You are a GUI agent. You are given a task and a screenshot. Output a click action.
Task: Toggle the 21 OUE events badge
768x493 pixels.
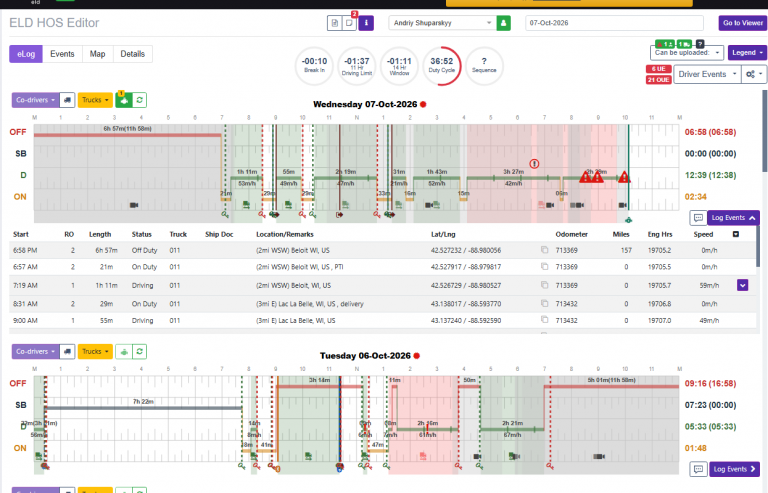pos(658,79)
